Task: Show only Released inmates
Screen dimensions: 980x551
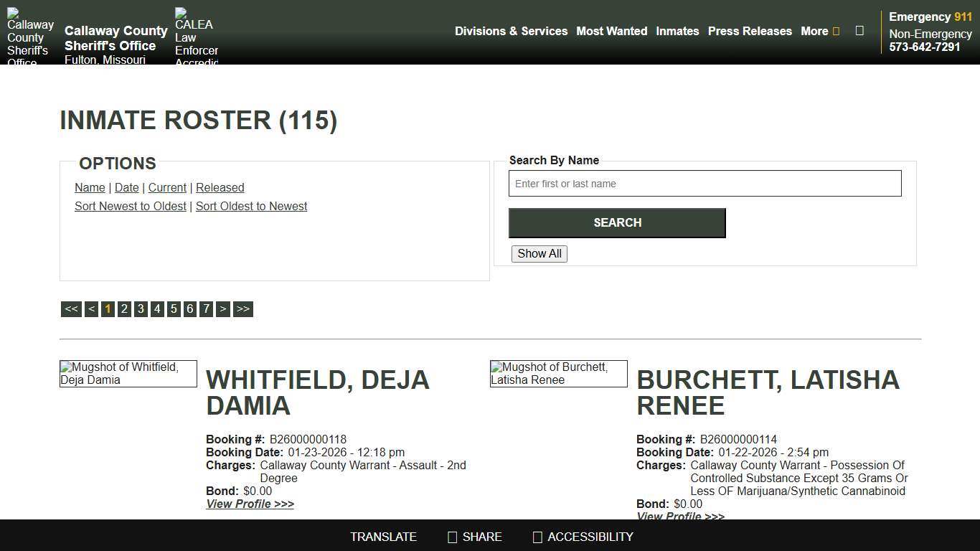Action: [x=220, y=187]
